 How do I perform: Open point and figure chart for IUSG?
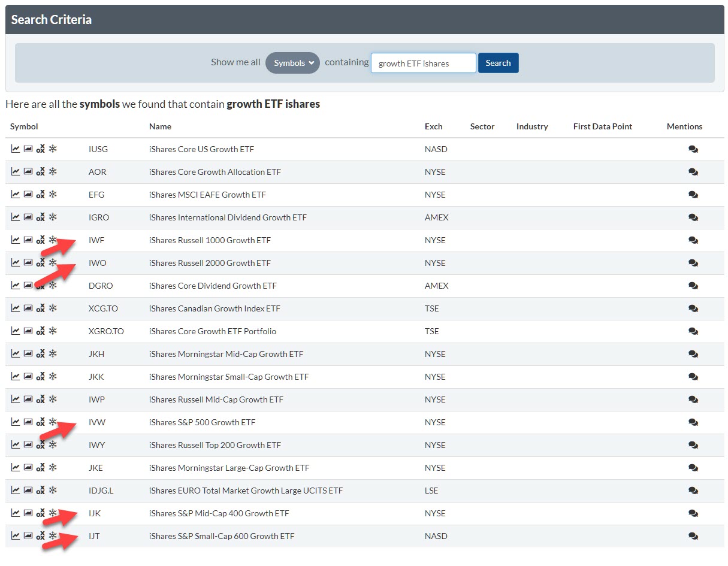click(40, 149)
